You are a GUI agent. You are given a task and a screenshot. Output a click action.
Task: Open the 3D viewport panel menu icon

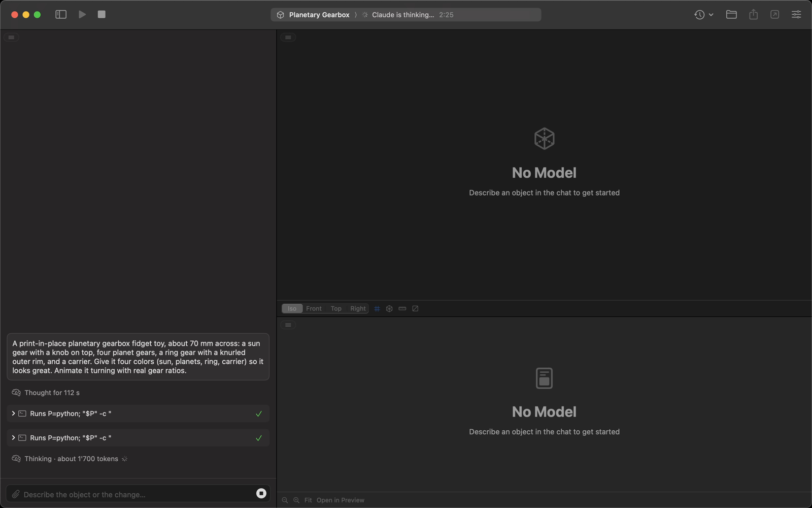(x=288, y=37)
